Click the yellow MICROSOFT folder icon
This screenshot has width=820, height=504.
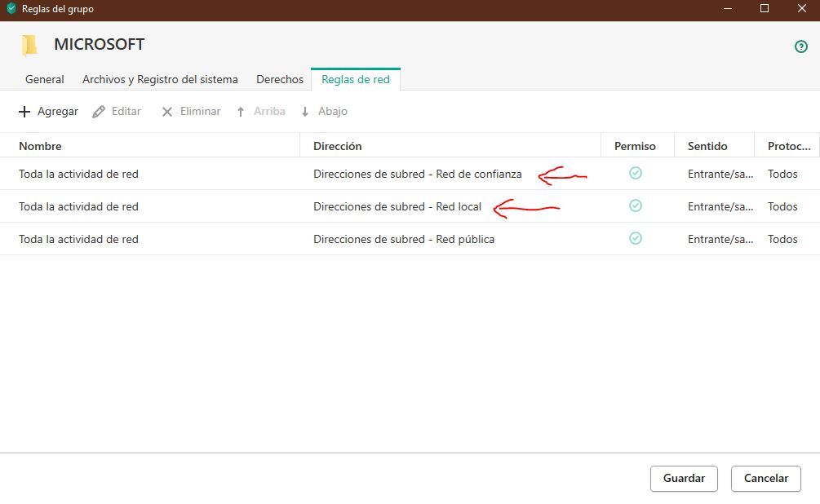click(29, 45)
